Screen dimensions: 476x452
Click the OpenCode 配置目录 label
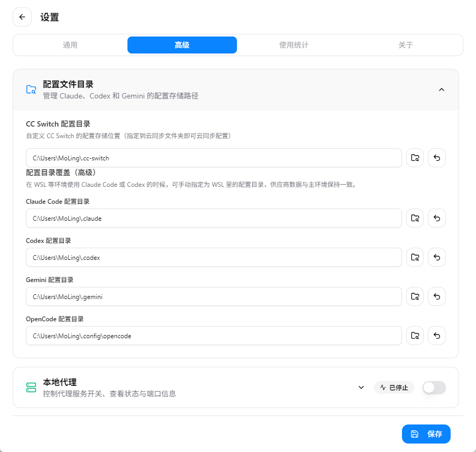pyautogui.click(x=55, y=319)
